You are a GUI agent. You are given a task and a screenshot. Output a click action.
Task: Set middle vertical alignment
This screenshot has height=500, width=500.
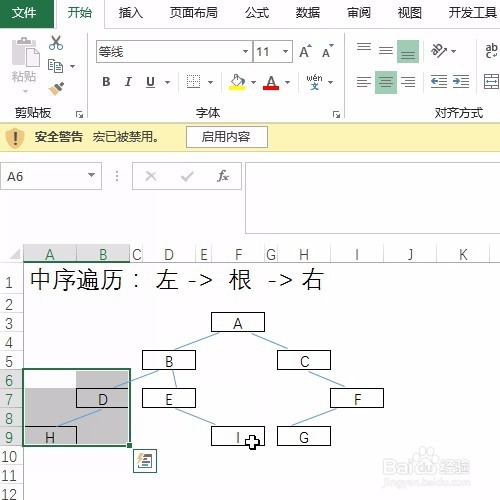click(386, 51)
